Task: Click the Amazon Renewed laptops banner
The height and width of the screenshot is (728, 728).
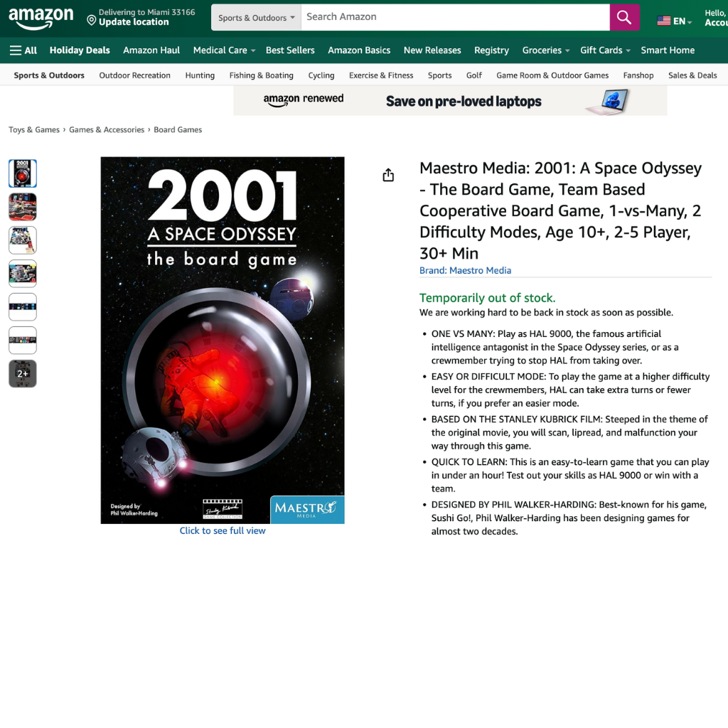Action: (x=450, y=101)
